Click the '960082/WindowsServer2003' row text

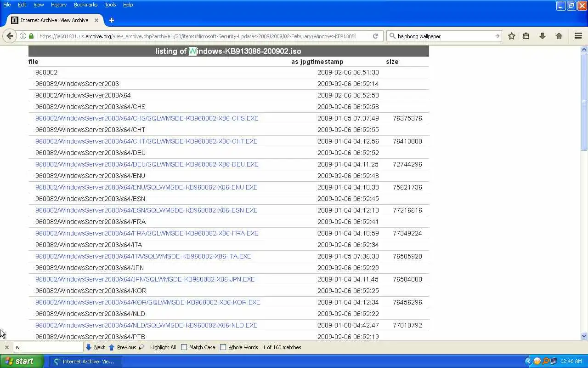[x=77, y=84]
